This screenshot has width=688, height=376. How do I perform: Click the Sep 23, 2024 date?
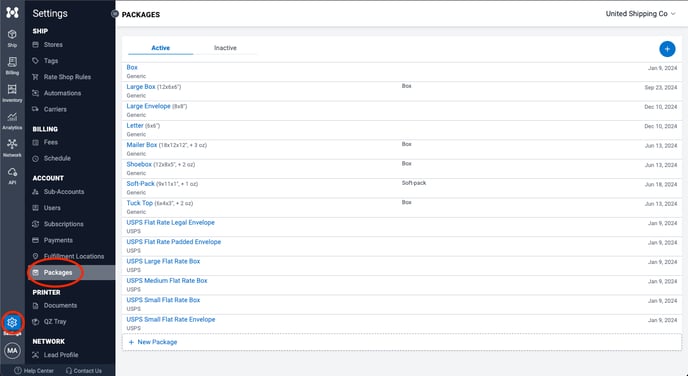660,88
